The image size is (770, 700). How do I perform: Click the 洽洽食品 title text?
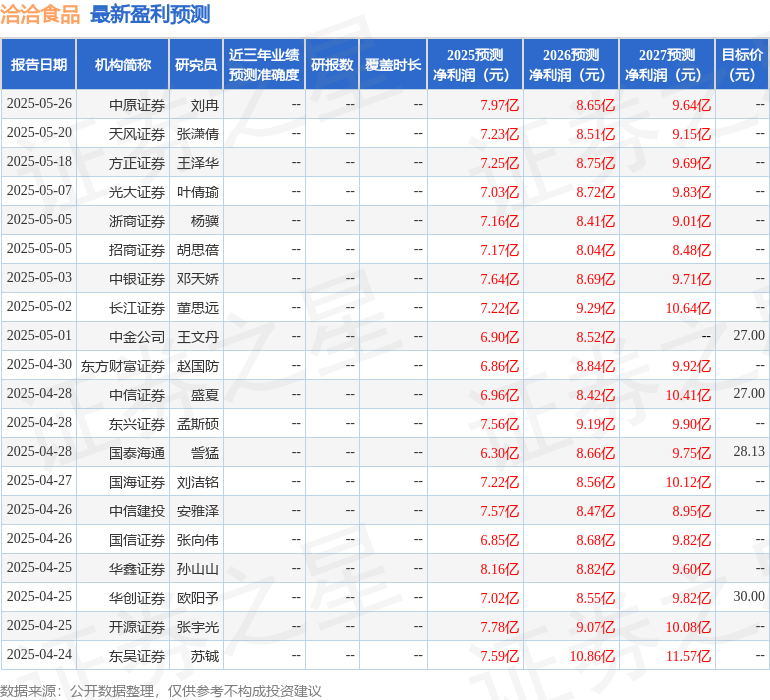point(40,14)
